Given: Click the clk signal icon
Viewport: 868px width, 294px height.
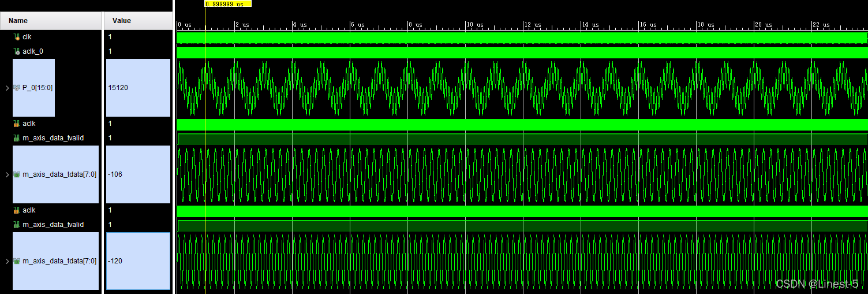Looking at the screenshot, I should pos(17,37).
